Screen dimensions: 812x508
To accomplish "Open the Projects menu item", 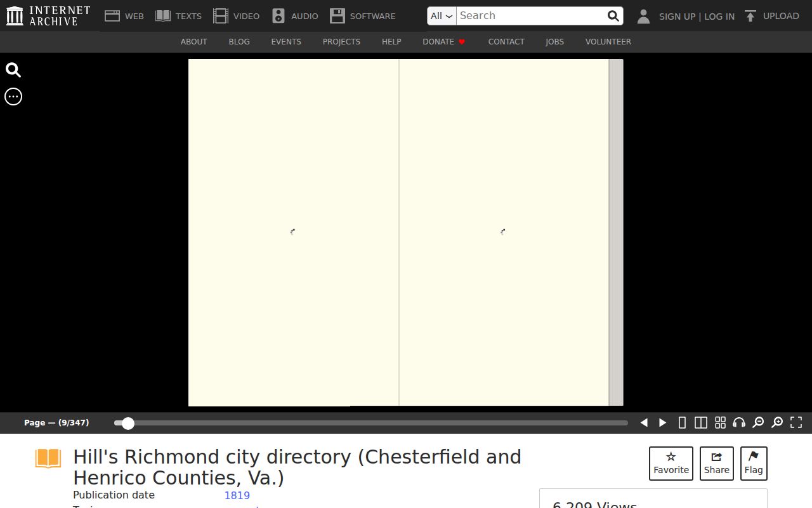I will point(341,42).
